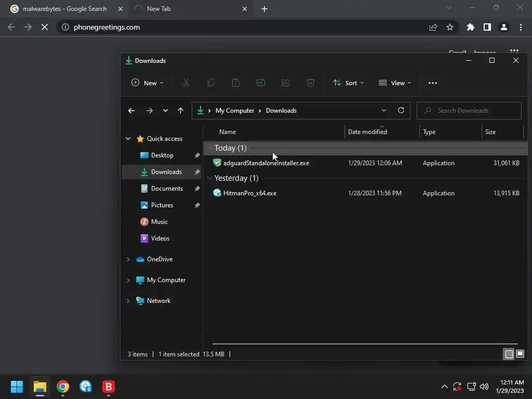Switch to malwarebytes Google Search tab
The height and width of the screenshot is (399, 532).
click(64, 9)
